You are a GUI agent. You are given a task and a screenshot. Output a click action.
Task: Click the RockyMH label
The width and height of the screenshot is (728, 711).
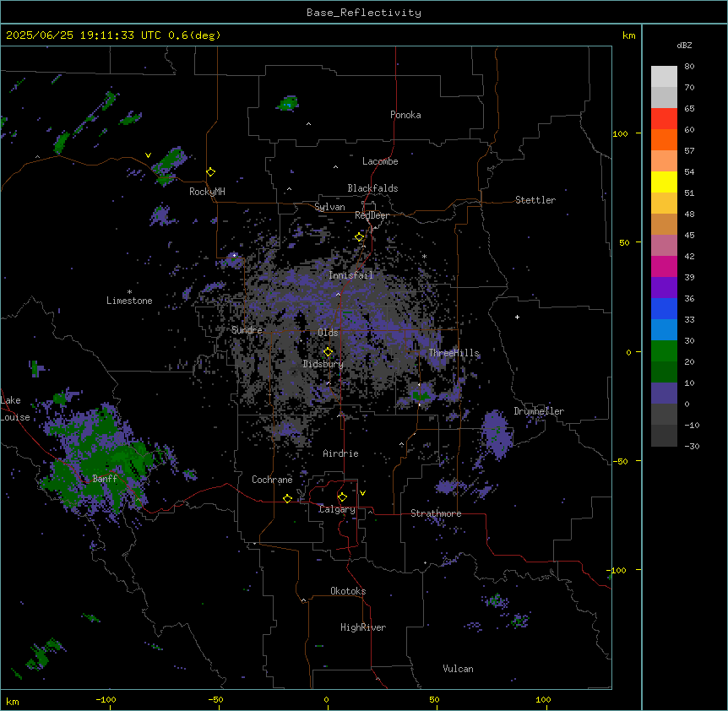pyautogui.click(x=207, y=192)
